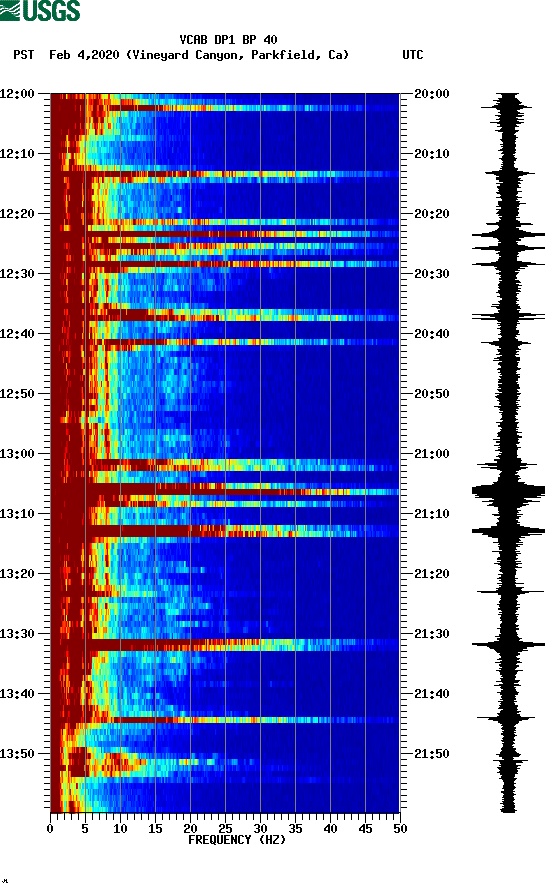
Task: Click the '12:10' PST time label
Action: pyautogui.click(x=18, y=154)
